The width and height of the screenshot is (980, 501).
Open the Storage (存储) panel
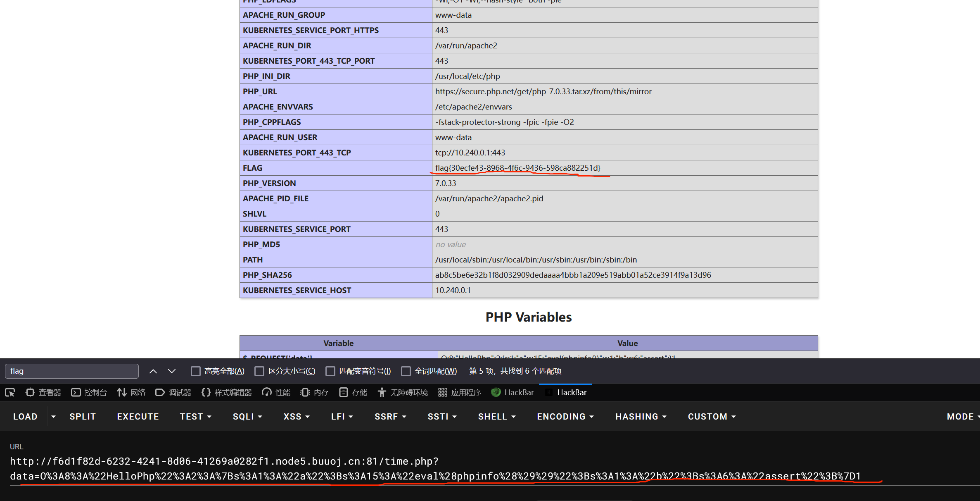353,392
